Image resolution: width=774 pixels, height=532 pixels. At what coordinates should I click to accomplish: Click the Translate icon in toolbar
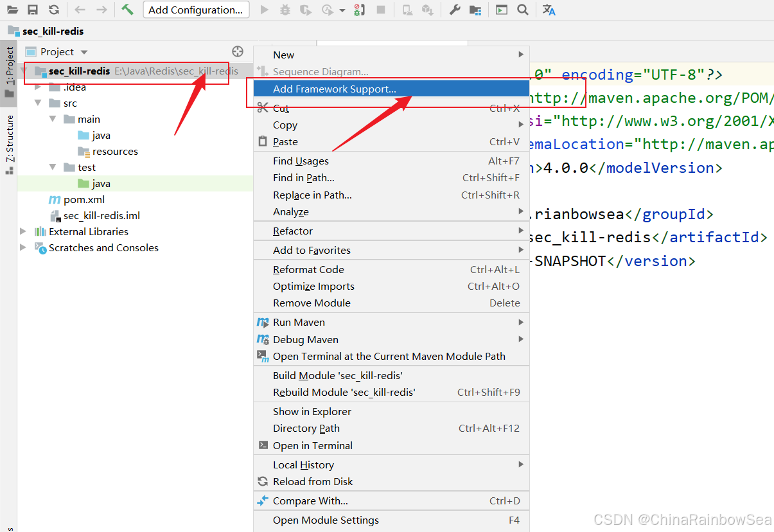pos(549,10)
